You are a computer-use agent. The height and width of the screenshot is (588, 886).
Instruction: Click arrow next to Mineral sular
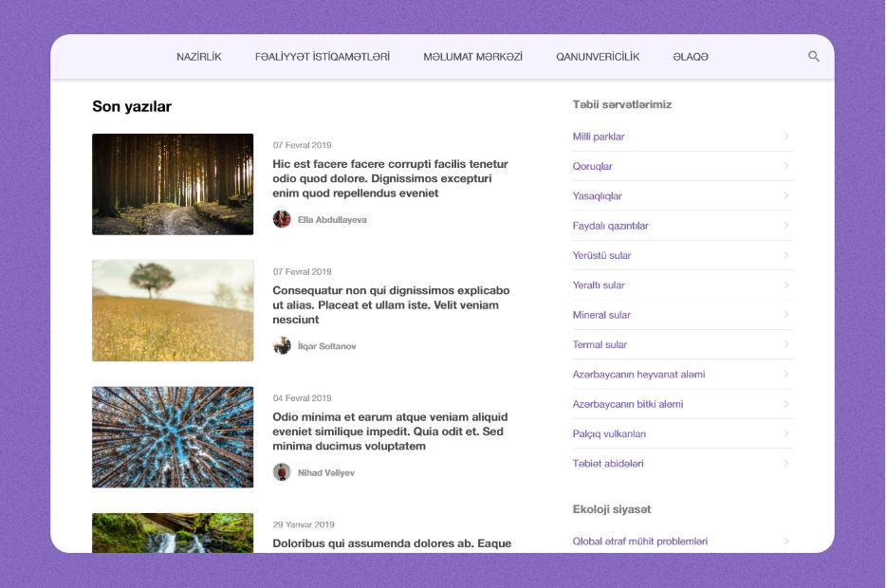click(786, 315)
